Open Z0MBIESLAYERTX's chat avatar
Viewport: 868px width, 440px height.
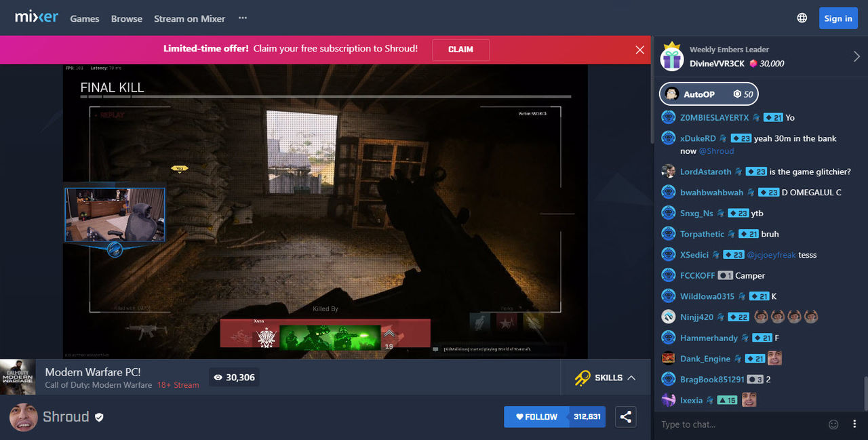[669, 117]
